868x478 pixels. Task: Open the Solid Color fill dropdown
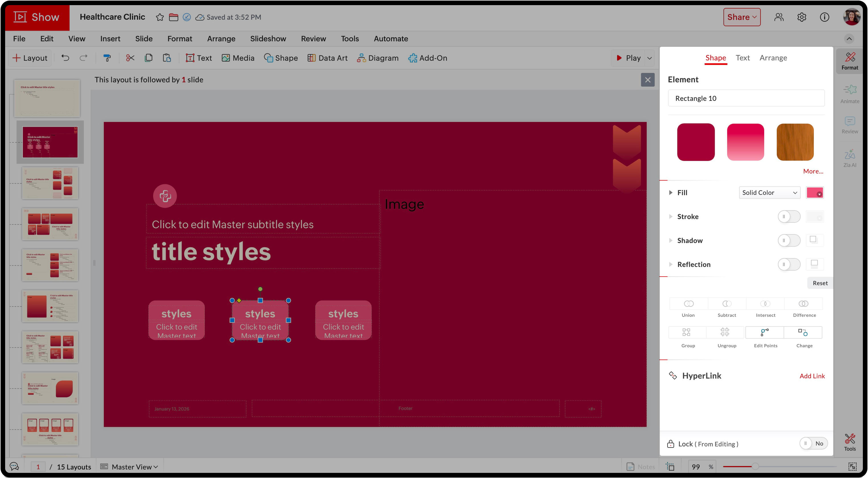[x=769, y=193]
